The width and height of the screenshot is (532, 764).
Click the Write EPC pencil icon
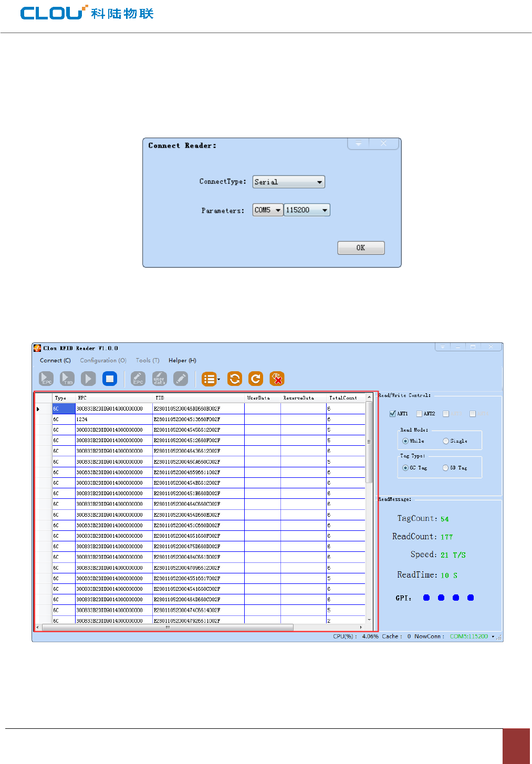point(138,379)
